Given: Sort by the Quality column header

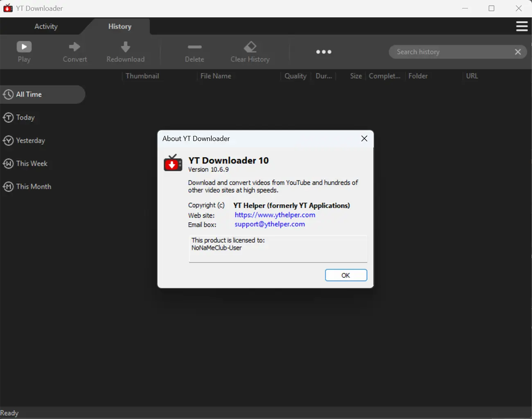Looking at the screenshot, I should point(295,76).
